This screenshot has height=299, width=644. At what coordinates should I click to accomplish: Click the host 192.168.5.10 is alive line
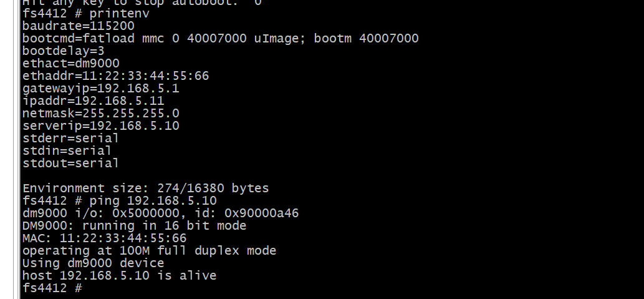click(120, 275)
